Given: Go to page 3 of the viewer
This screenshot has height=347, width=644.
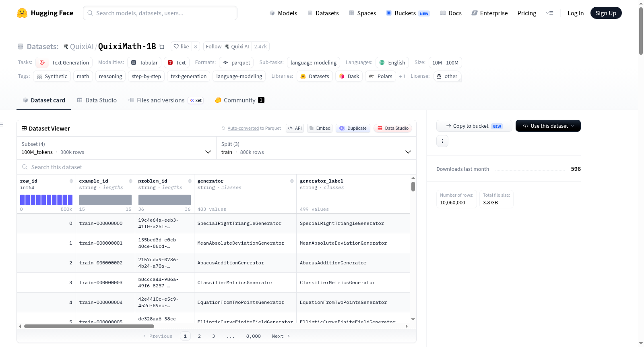Looking at the screenshot, I should [x=213, y=336].
